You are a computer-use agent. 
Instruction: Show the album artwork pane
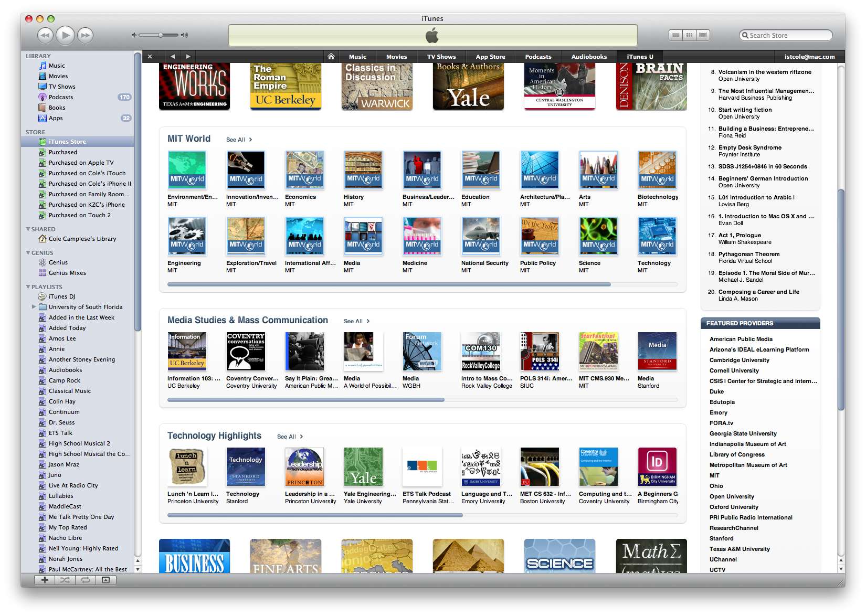tap(107, 580)
